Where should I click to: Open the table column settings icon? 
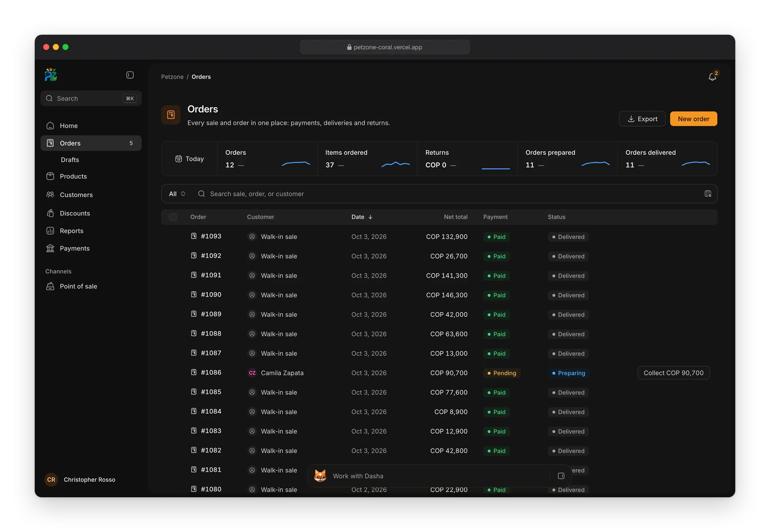708,194
